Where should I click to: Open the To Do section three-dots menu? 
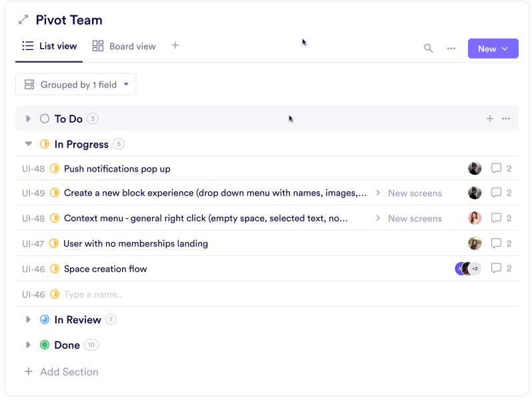click(506, 119)
